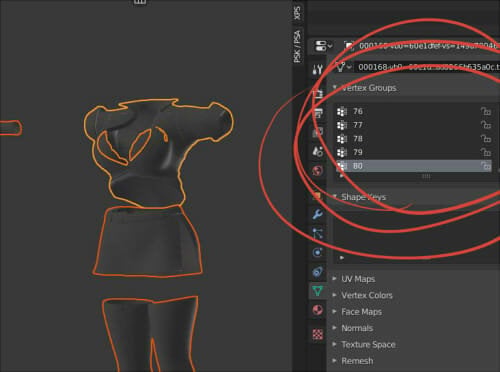Click the vertex group icon for 77
The width and height of the screenshot is (500, 372).
coord(342,125)
